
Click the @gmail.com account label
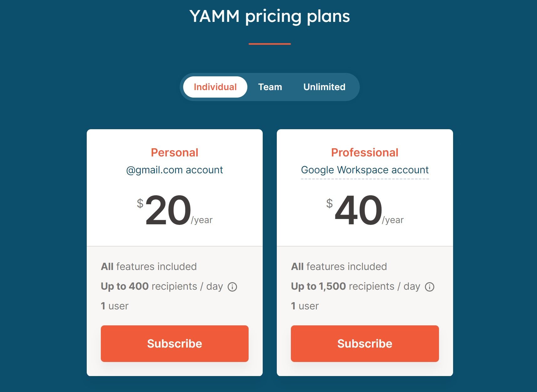[x=174, y=170]
